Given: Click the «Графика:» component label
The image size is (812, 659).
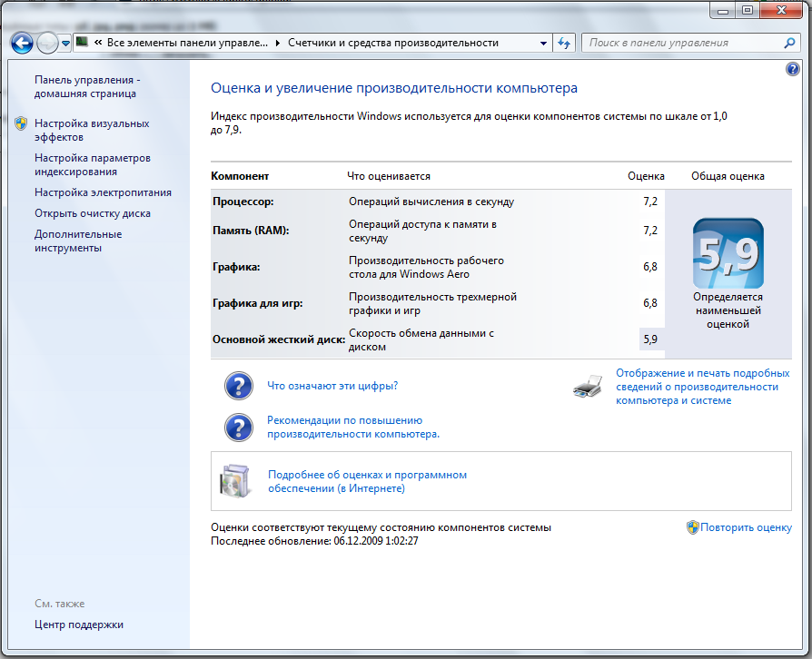Looking at the screenshot, I should click(236, 267).
